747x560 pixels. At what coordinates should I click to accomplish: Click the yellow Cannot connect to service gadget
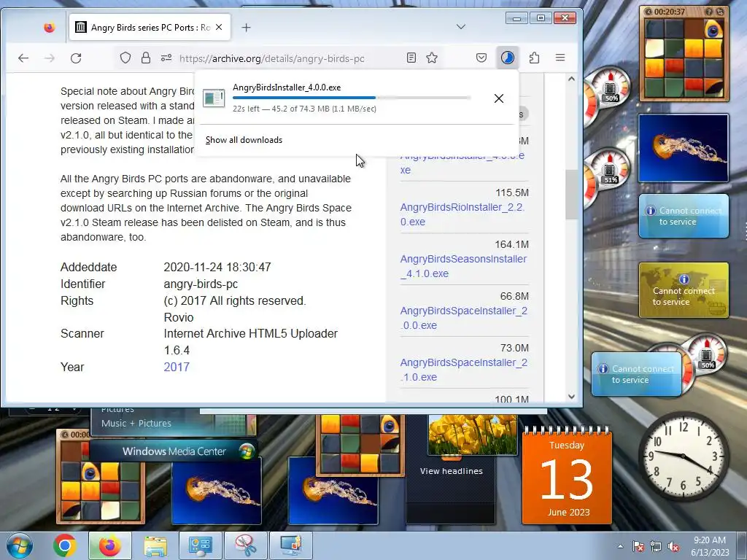click(x=684, y=290)
